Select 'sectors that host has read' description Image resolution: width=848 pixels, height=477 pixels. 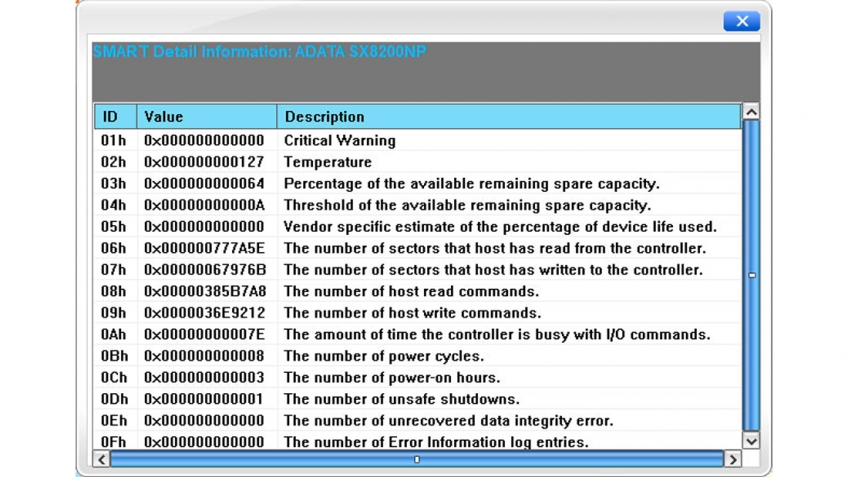tap(495, 248)
